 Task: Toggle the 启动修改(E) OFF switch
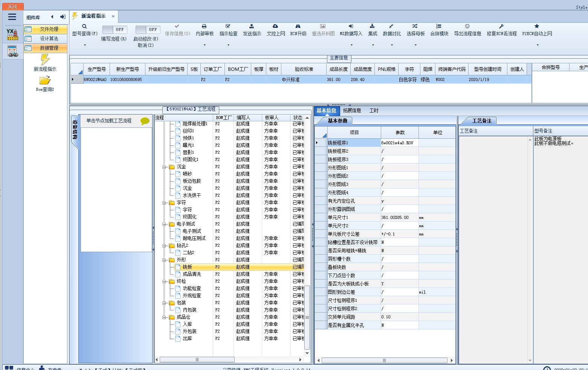tap(148, 29)
